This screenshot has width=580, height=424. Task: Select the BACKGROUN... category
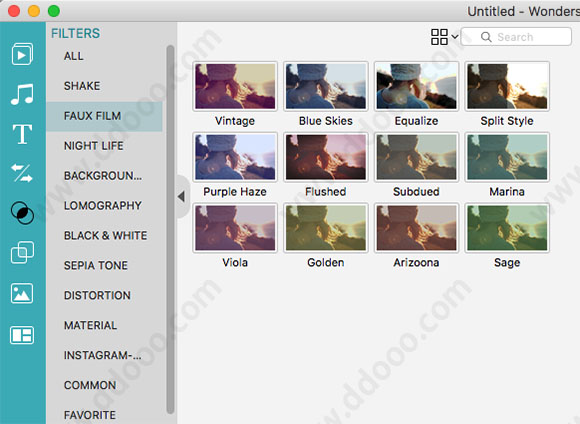click(x=103, y=176)
